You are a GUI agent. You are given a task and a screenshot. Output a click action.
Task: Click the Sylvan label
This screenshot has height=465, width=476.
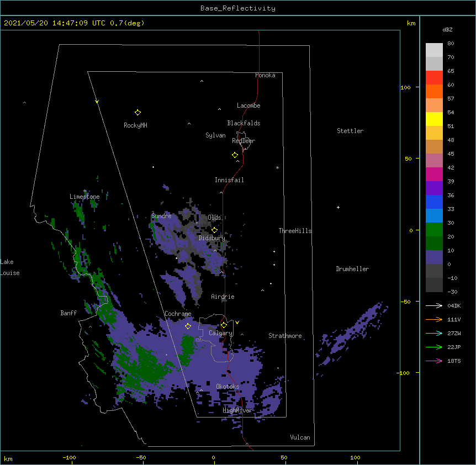coord(215,135)
